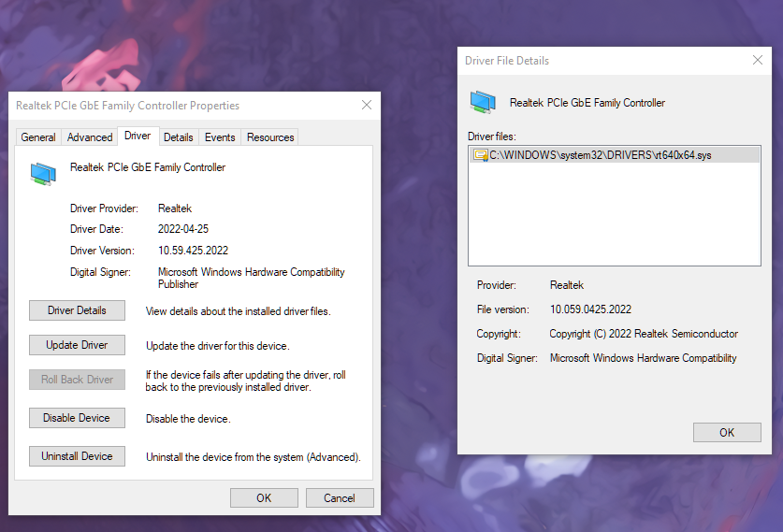Cancel the Properties dialog

click(340, 497)
